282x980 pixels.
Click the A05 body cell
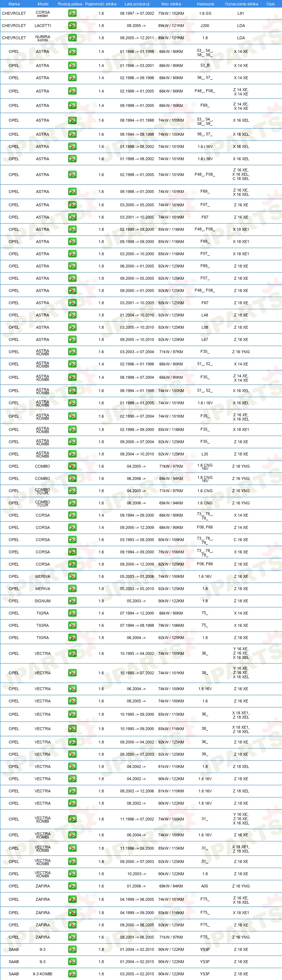(204, 886)
